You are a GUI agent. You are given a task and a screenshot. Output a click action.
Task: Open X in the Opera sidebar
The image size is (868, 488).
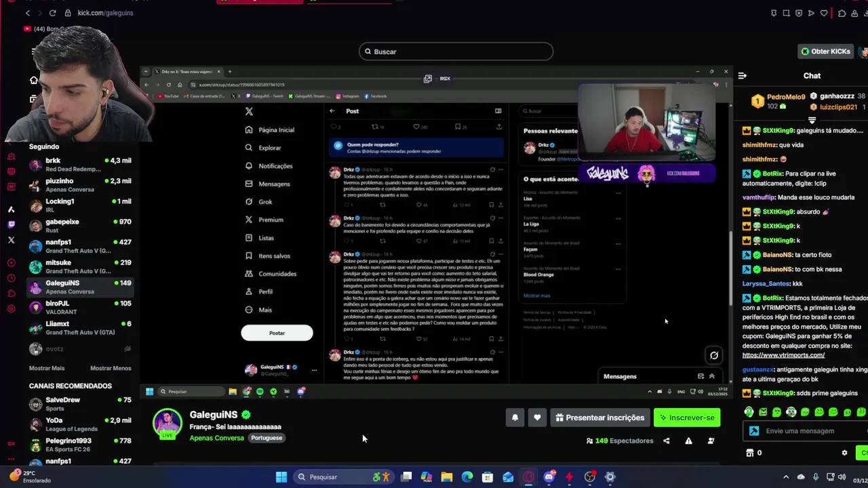click(x=11, y=240)
